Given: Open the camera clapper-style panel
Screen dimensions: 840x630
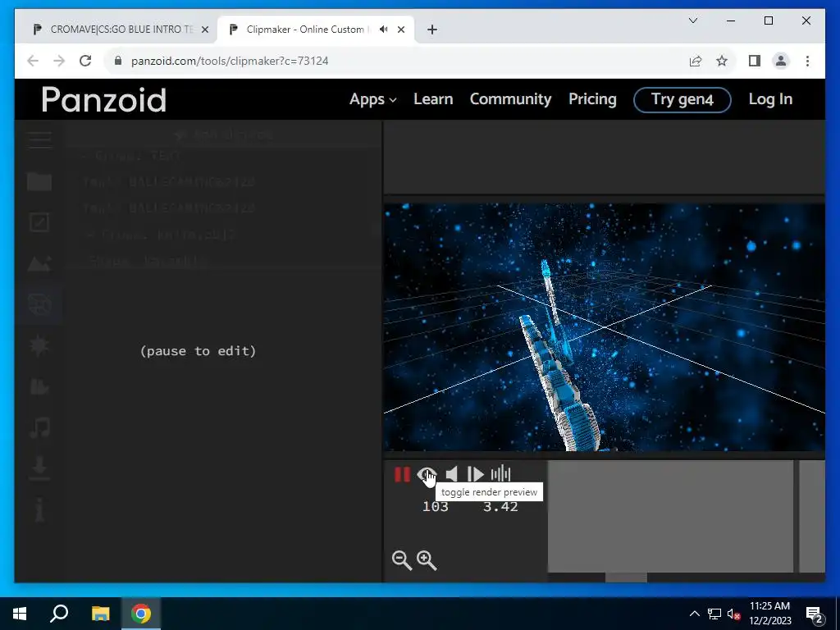Looking at the screenshot, I should [x=39, y=387].
